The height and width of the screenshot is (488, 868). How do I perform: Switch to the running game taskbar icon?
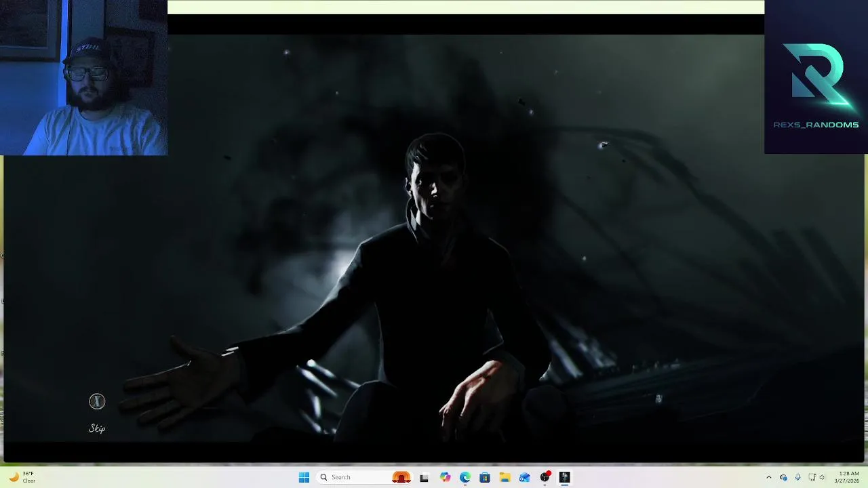click(x=564, y=477)
